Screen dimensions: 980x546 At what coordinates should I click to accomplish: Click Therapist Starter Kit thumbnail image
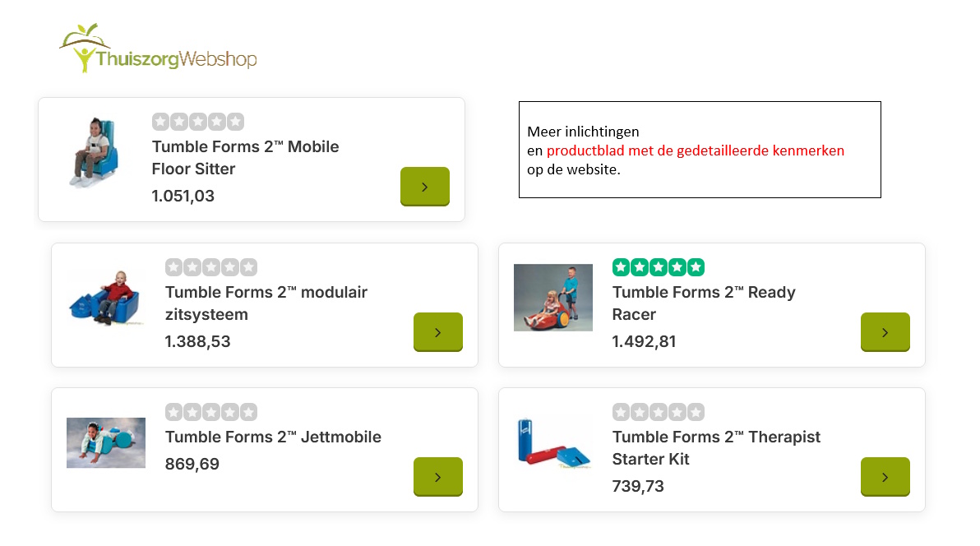tap(552, 442)
